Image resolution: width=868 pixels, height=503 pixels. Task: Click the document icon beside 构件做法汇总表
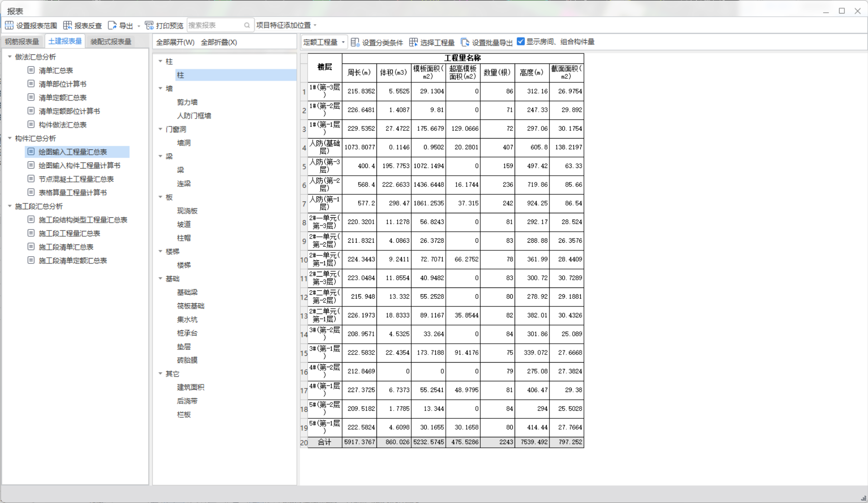coord(31,125)
